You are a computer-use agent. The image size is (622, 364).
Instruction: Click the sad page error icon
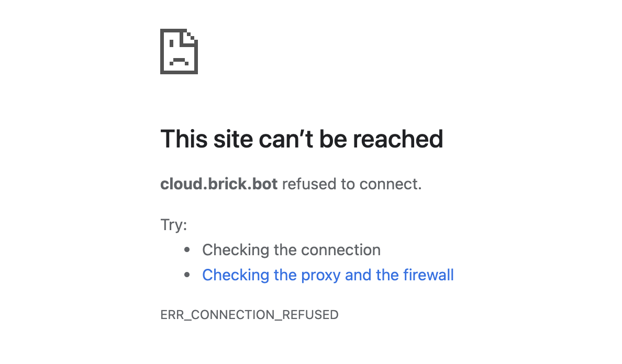[179, 51]
